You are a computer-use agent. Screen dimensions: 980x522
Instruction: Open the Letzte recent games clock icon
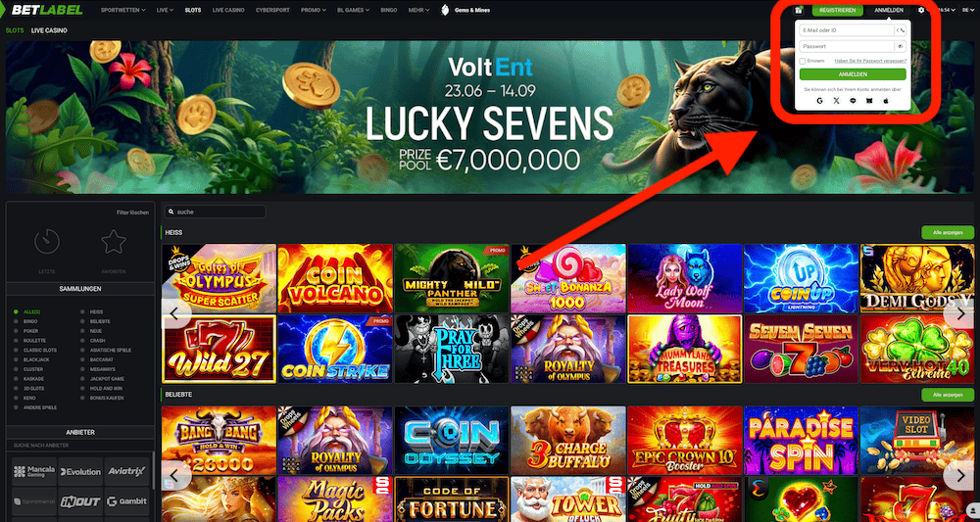(x=47, y=241)
